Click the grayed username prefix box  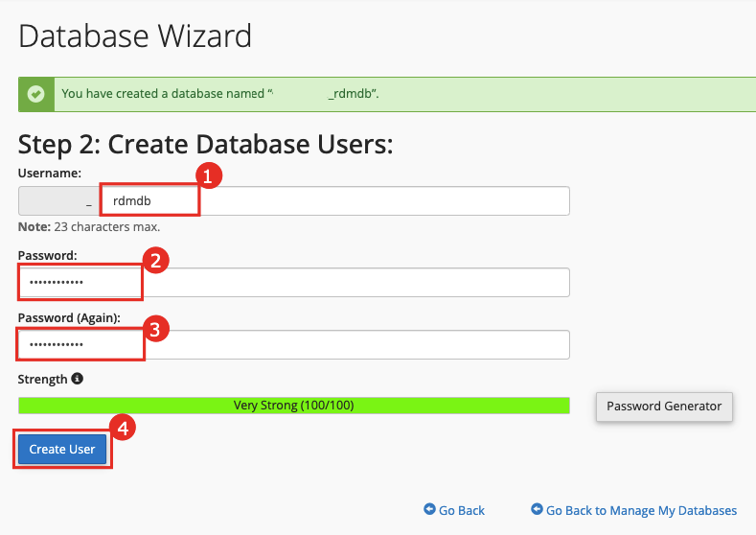57,201
